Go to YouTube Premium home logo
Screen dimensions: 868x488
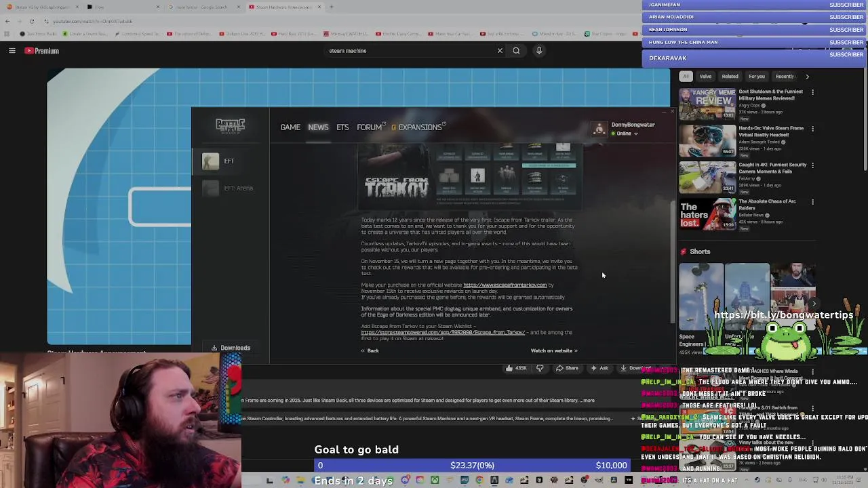pyautogui.click(x=42, y=51)
